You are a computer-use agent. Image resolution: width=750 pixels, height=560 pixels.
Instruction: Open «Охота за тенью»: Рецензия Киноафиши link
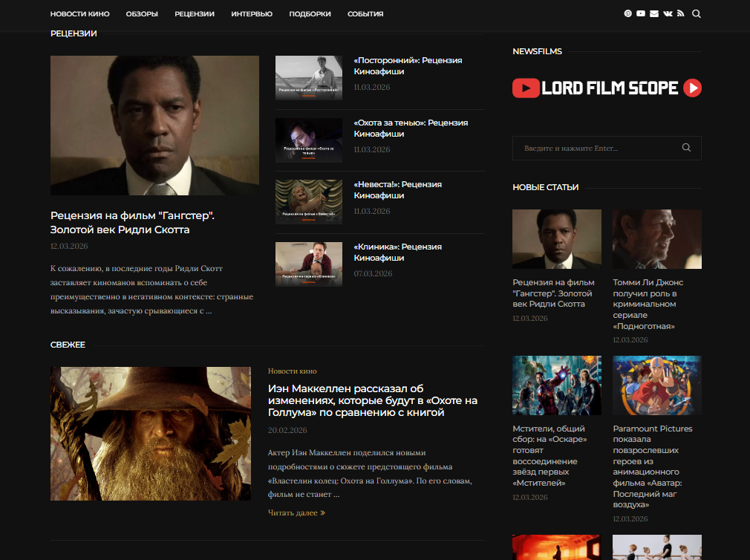pyautogui.click(x=411, y=128)
